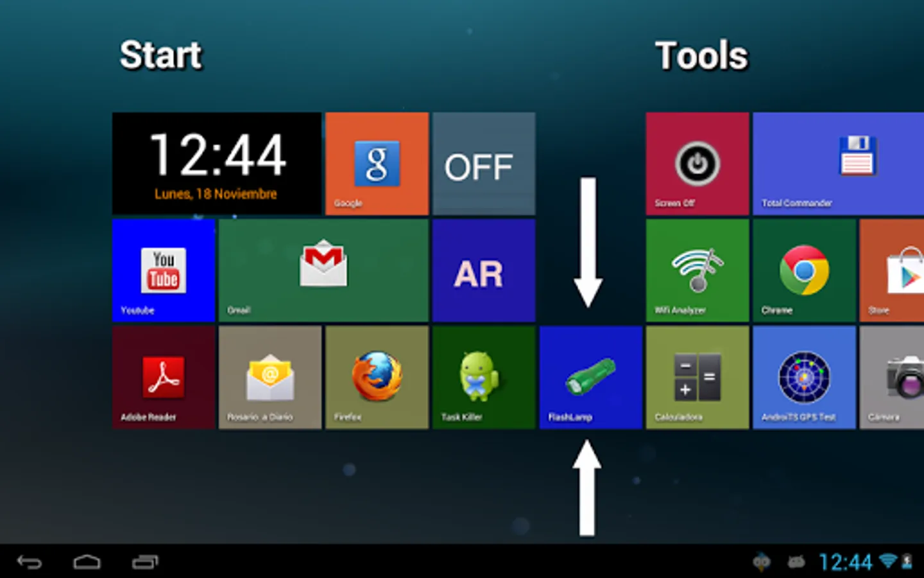Image resolution: width=924 pixels, height=578 pixels.
Task: Open the Calculadora tile
Action: tap(697, 377)
